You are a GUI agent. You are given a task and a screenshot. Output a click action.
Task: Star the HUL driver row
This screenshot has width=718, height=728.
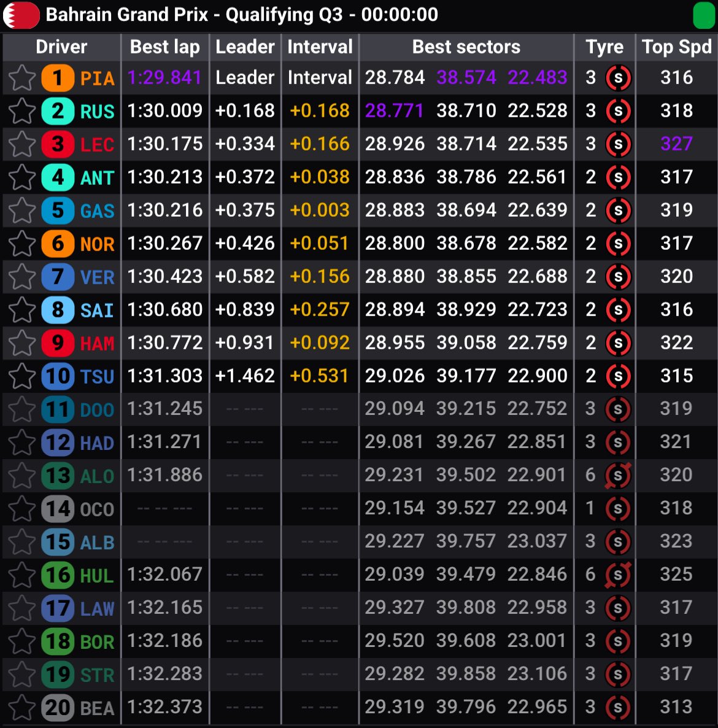(22, 575)
